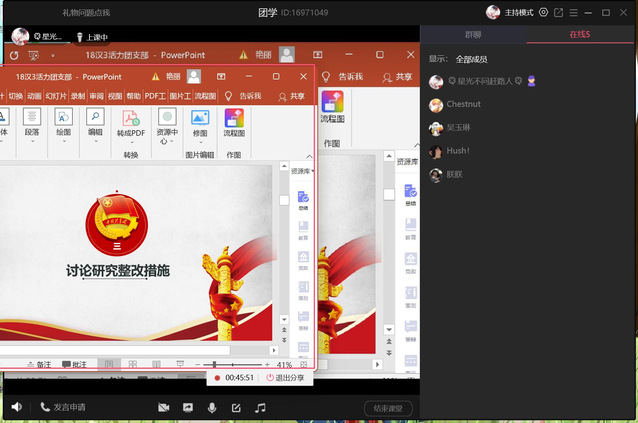Expand the 资源中心 dropdown arrow
This screenshot has width=638, height=423.
[x=172, y=141]
